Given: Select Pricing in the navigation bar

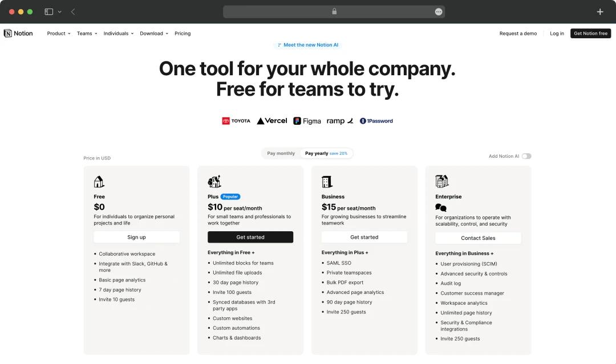Looking at the screenshot, I should pyautogui.click(x=183, y=33).
